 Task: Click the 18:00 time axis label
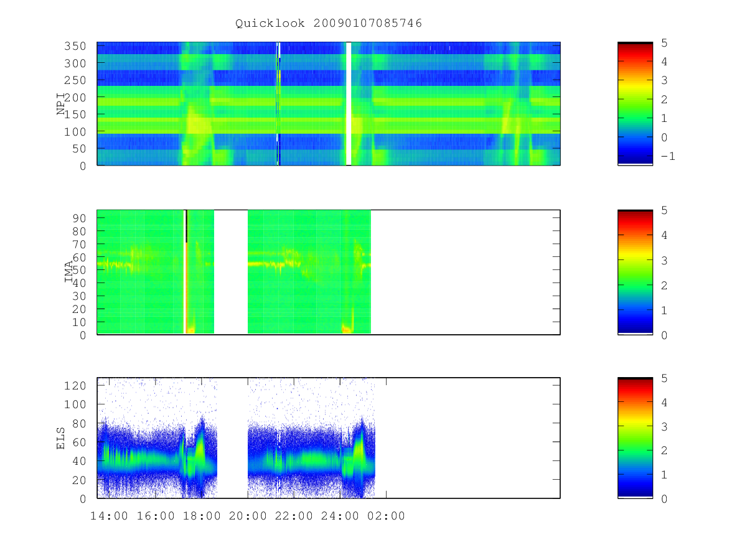pos(202,516)
